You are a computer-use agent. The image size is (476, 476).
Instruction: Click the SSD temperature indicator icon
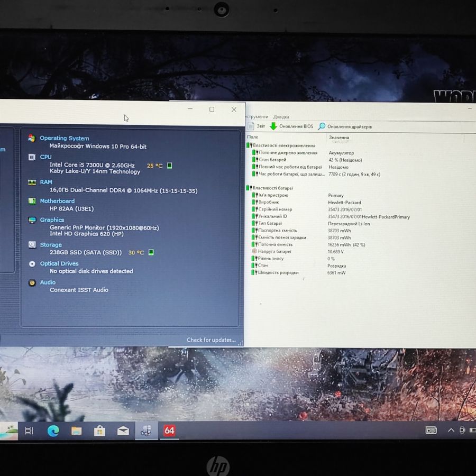point(151,252)
